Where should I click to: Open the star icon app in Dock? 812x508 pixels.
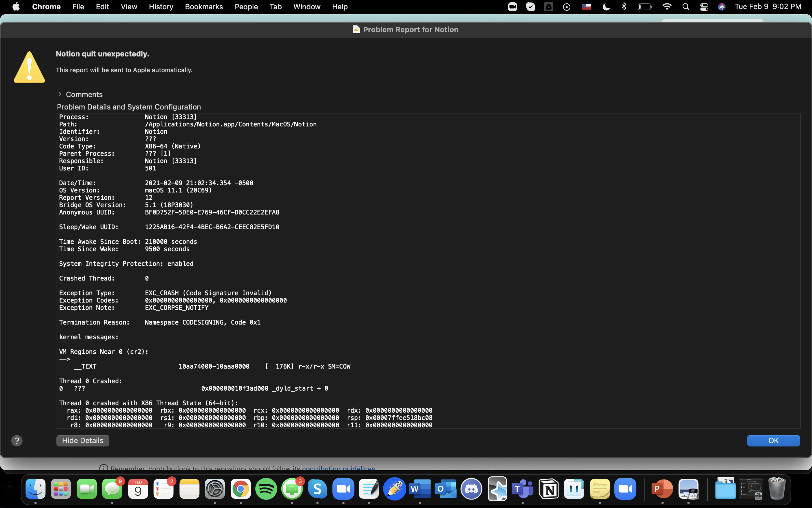point(497,489)
